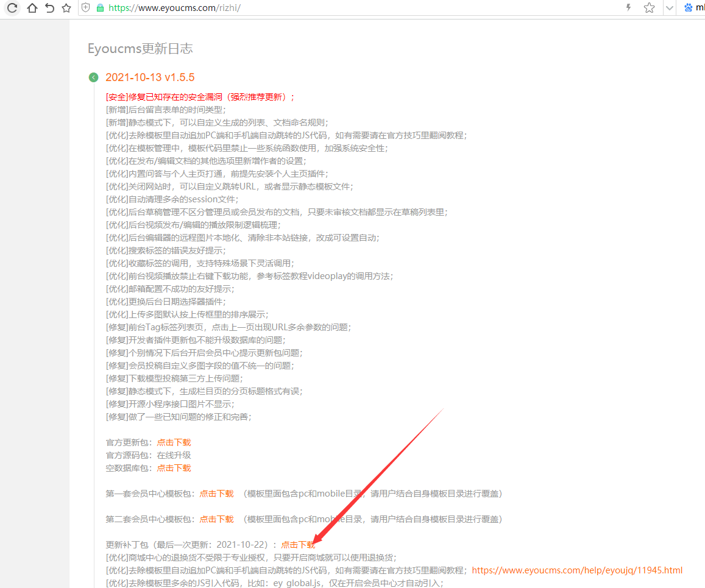This screenshot has height=588, width=705.
Task: Click the line [修复]做了一些已知问题的修正和完善
Action: click(x=179, y=417)
